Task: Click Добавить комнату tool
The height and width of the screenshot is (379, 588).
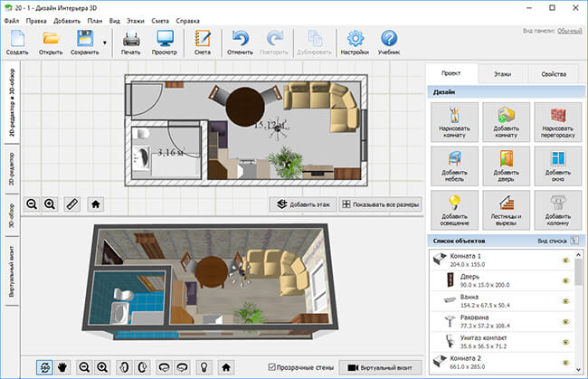Action: pos(507,122)
